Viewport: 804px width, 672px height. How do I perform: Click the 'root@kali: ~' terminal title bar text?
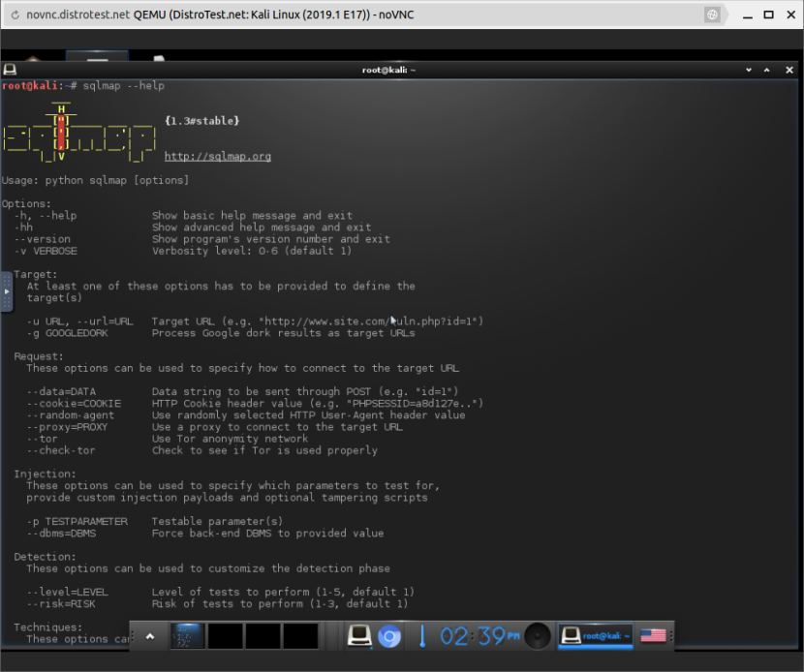point(388,70)
